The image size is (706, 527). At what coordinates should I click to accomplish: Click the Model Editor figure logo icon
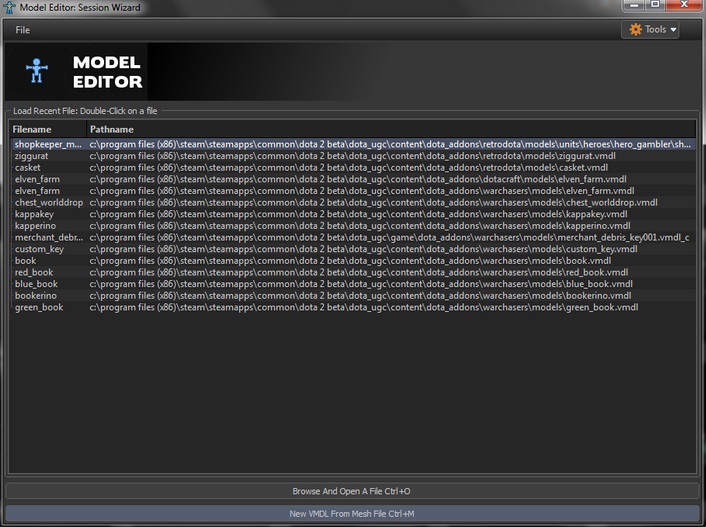37,71
